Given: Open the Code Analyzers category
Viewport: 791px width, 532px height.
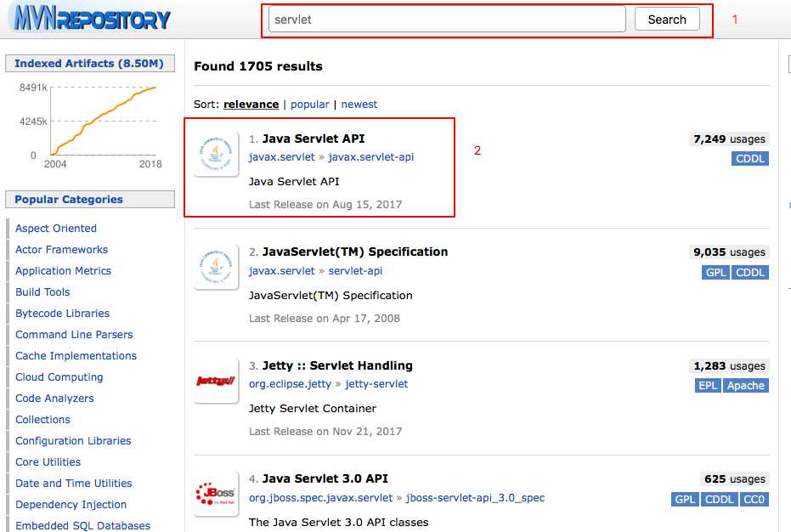Looking at the screenshot, I should [54, 398].
